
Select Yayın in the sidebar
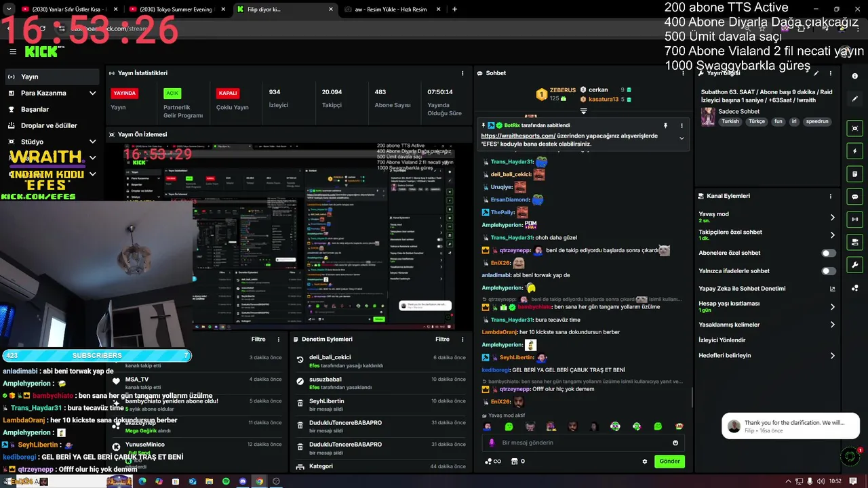pos(52,77)
